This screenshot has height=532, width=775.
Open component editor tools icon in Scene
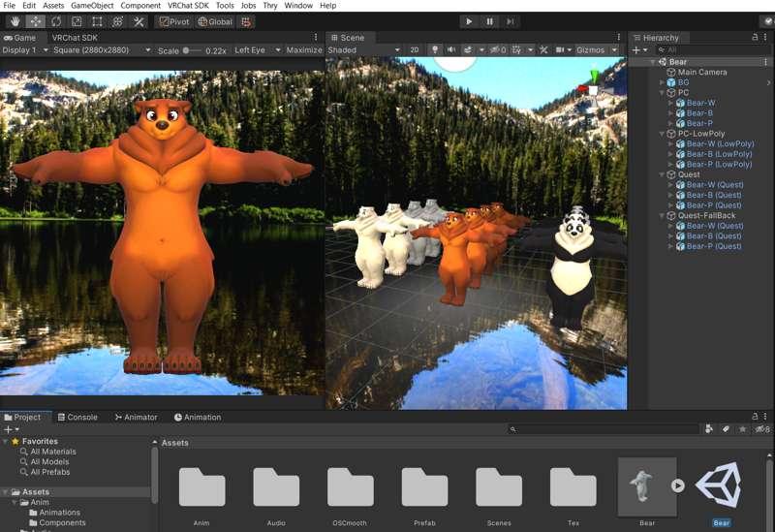tap(543, 50)
